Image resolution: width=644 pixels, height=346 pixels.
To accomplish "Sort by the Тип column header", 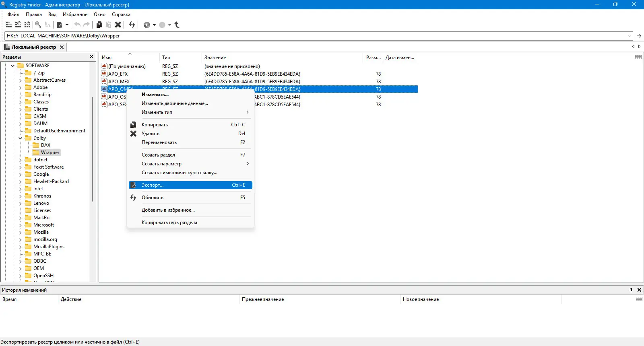I will pyautogui.click(x=180, y=58).
